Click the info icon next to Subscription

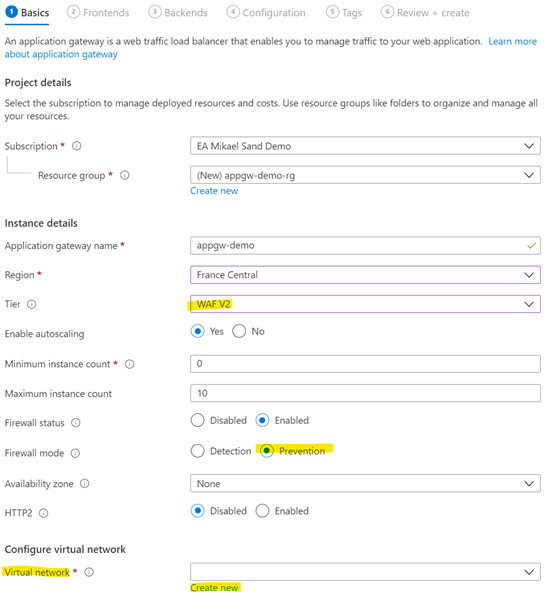point(77,146)
